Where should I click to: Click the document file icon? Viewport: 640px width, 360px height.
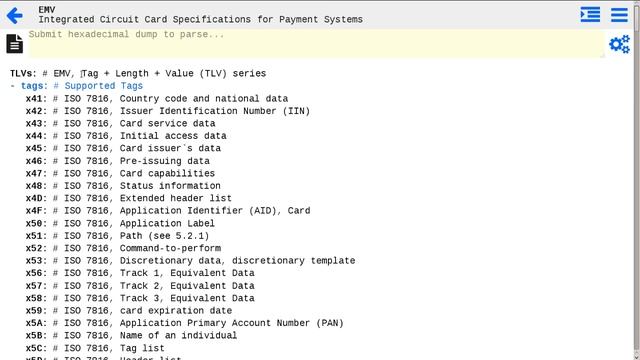tap(15, 44)
